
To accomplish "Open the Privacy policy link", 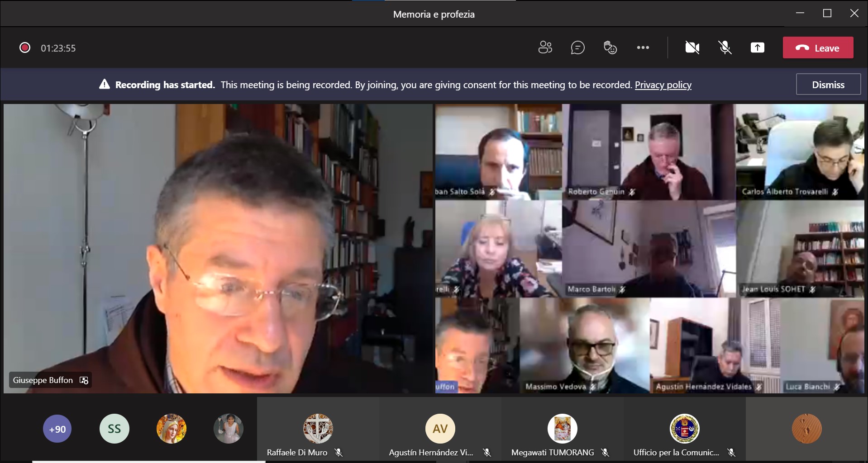I will 663,85.
